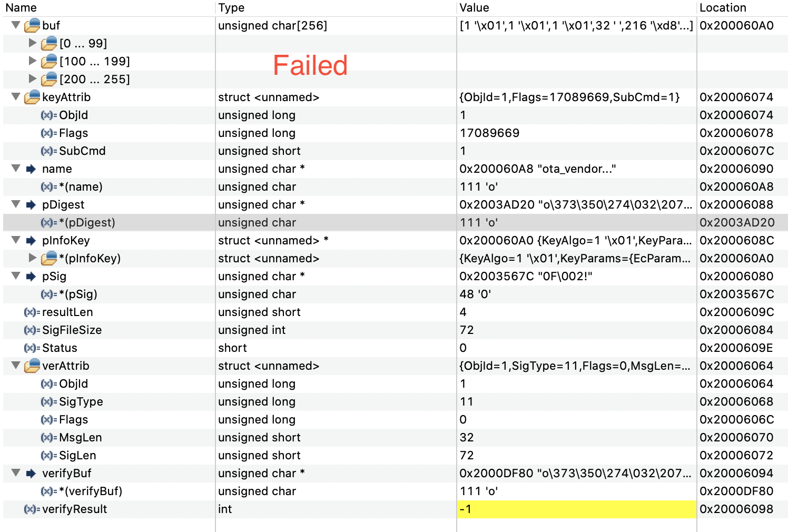Select the SigFileSize variable row
Image resolution: width=788 pixels, height=532 pixels.
(x=72, y=330)
